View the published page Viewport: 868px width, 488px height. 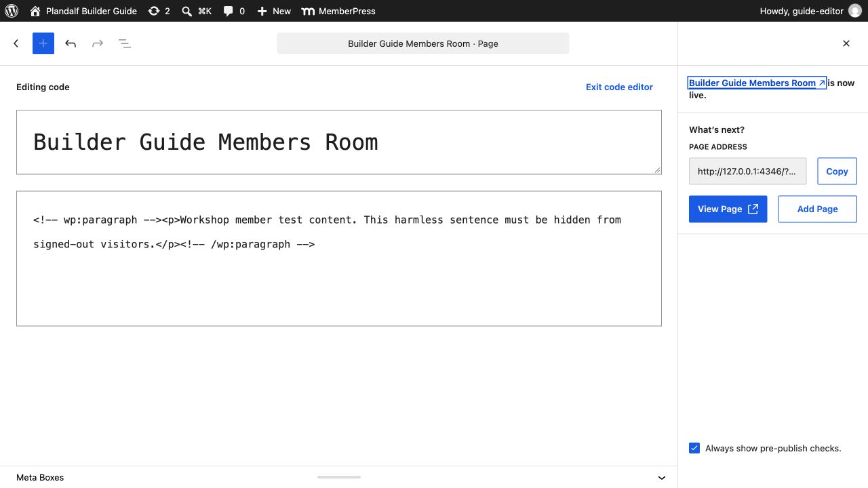click(728, 209)
